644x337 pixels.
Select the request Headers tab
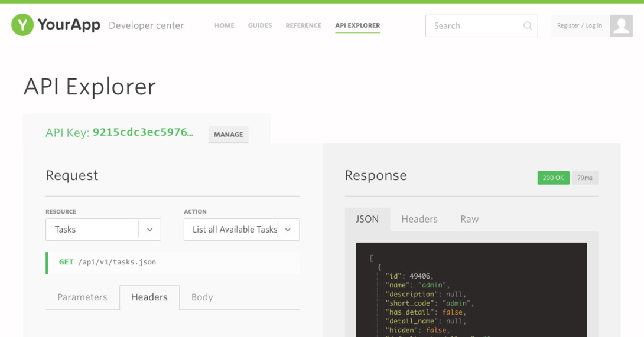[x=149, y=297]
